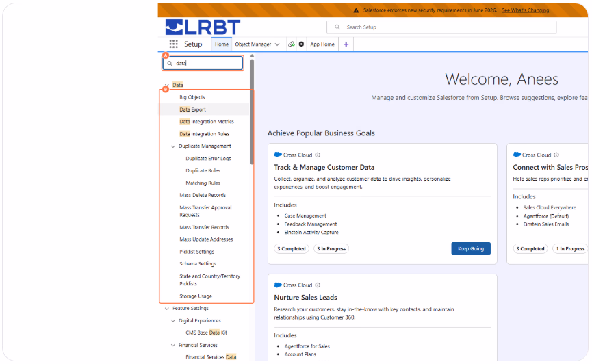Click Cross Cloud icon on Track & Manage card
The image size is (592, 364).
[278, 155]
